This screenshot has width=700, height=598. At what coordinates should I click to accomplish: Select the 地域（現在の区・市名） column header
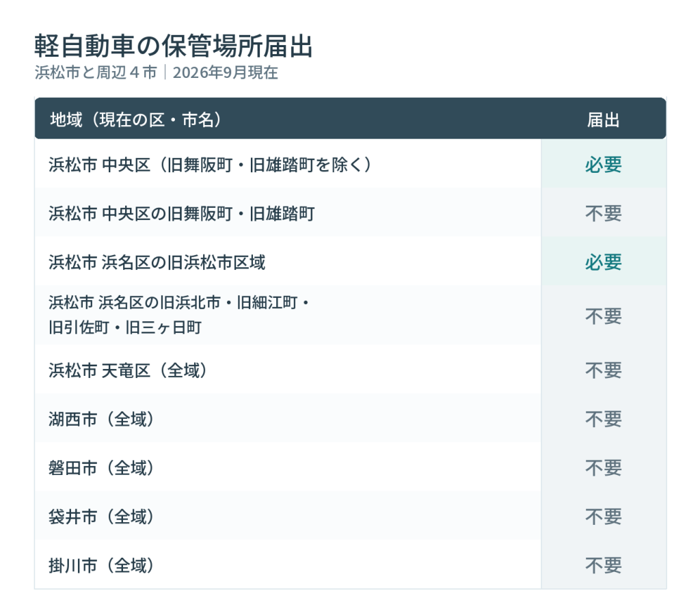[x=136, y=120]
